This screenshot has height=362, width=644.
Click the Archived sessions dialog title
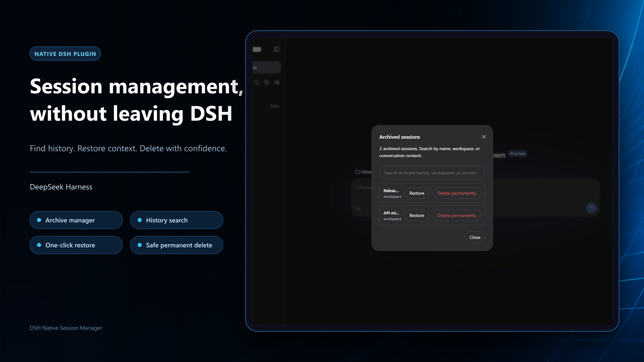400,137
